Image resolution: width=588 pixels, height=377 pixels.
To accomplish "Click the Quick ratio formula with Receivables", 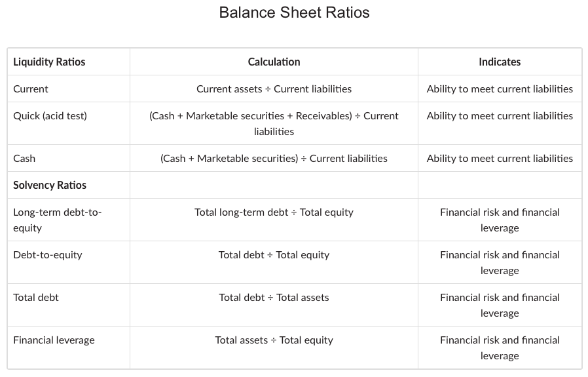I will [x=274, y=123].
